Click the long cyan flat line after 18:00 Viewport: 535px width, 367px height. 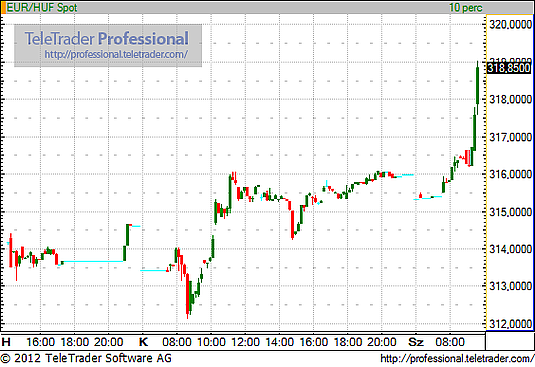point(93,262)
